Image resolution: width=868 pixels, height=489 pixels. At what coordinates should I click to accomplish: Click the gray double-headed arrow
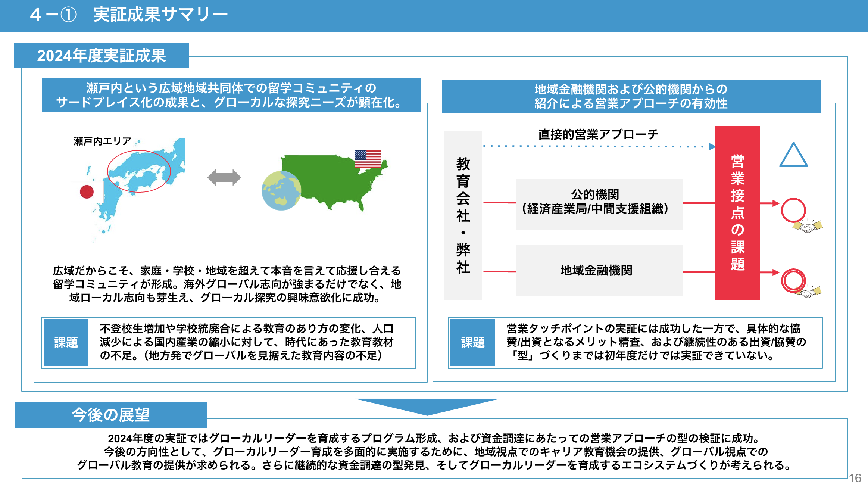click(x=224, y=177)
